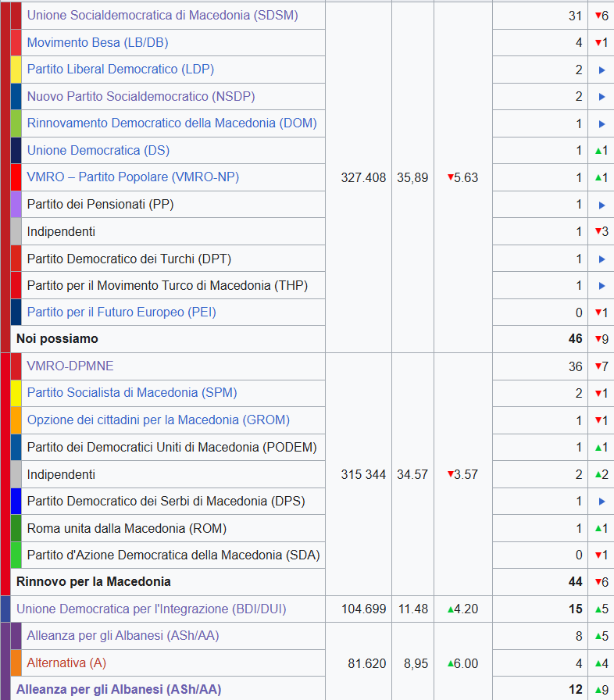The height and width of the screenshot is (700, 614).
Task: Click orange color swatch next to Alternativa
Action: pos(16,662)
